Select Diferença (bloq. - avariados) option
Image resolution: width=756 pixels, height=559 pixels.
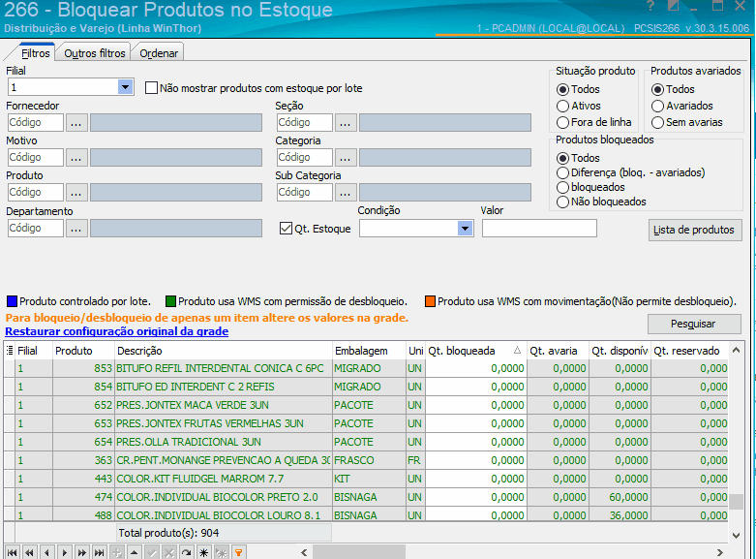click(x=562, y=172)
